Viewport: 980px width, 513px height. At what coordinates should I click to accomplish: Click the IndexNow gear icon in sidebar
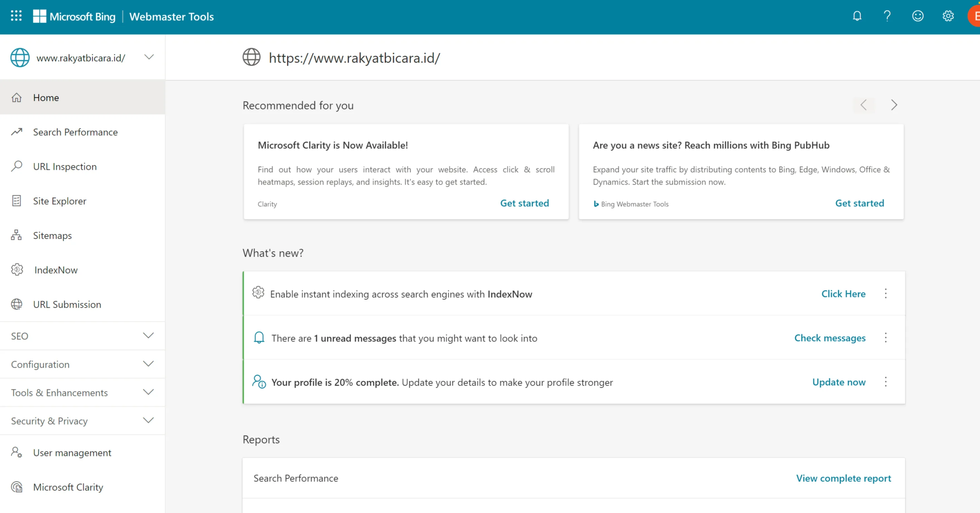coord(17,270)
